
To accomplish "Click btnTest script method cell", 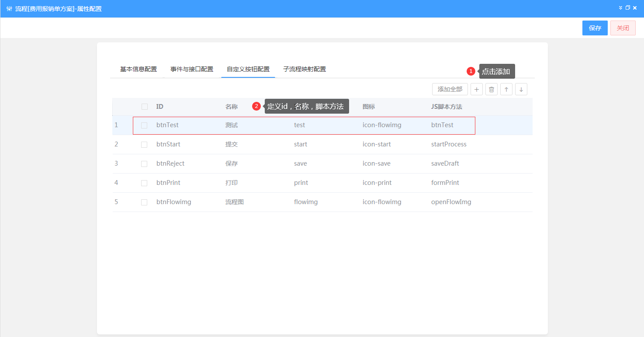I will (x=442, y=125).
